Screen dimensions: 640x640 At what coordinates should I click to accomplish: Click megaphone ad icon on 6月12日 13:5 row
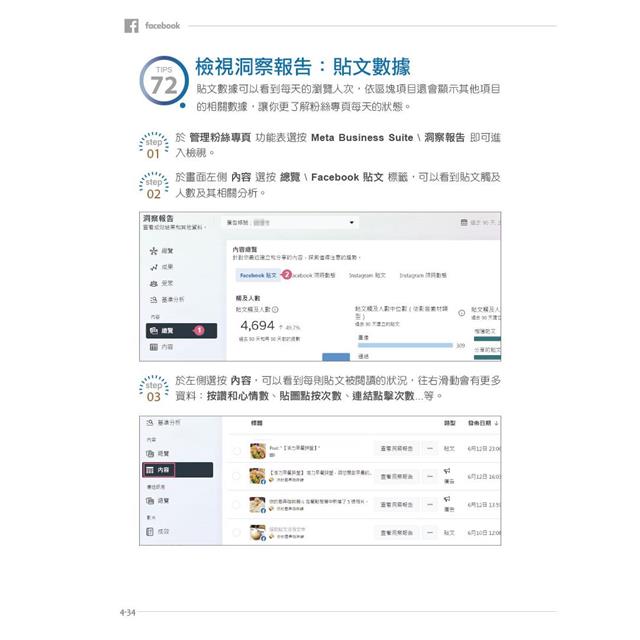(447, 499)
